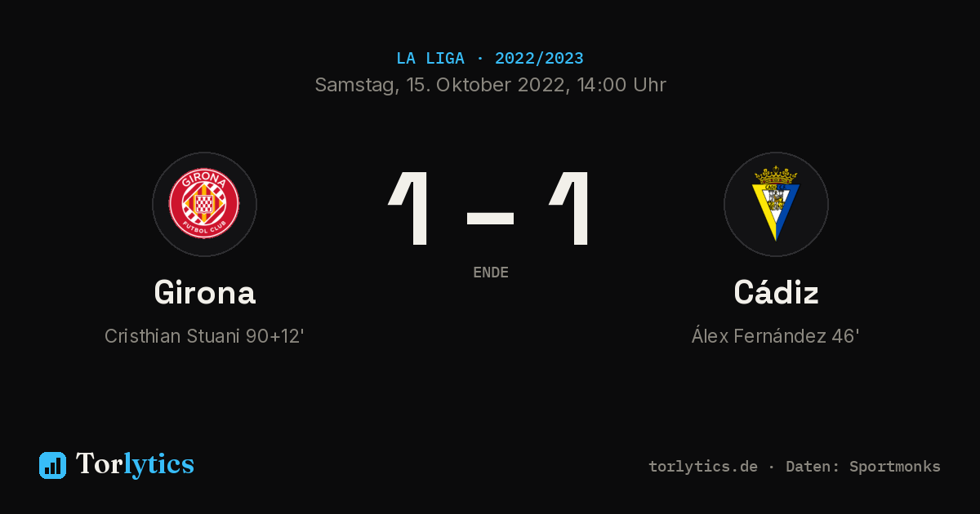
Task: Click the 2022/2023 season text
Action: point(539,59)
